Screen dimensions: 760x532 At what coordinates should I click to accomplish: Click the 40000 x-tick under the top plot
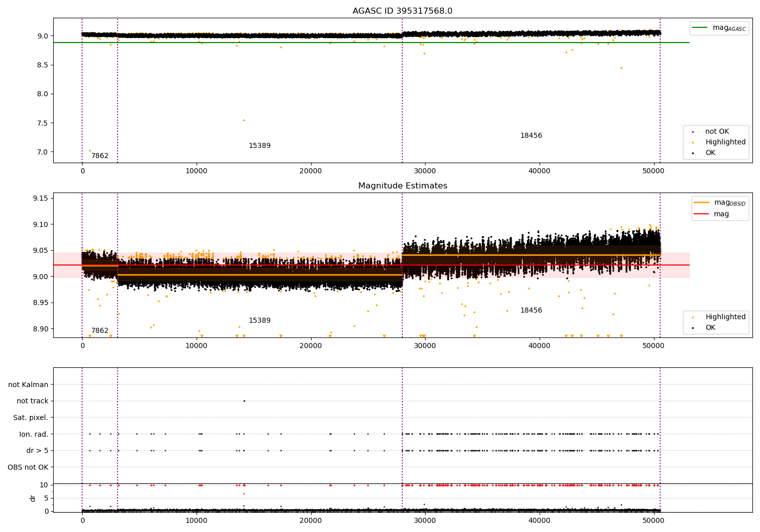point(539,171)
